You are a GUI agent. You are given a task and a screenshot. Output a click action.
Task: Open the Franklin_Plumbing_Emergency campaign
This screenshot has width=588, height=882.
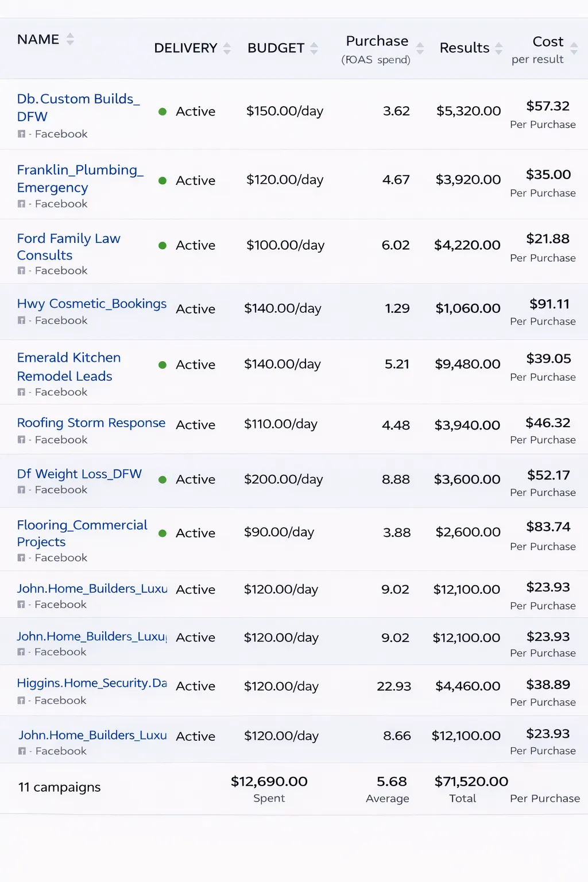[x=80, y=179]
